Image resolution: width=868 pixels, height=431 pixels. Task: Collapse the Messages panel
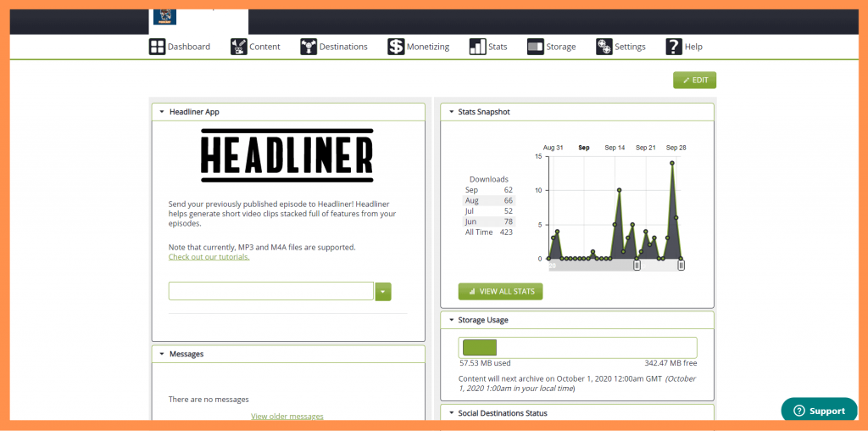tap(162, 354)
